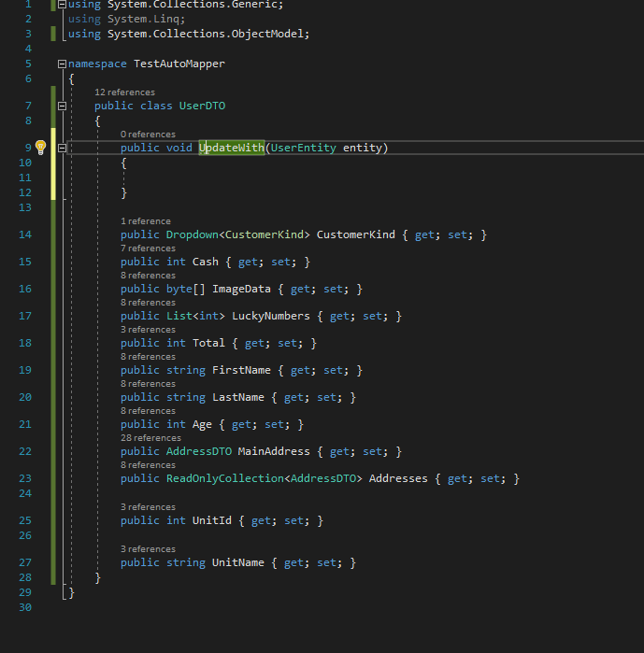The height and width of the screenshot is (653, 644).
Task: Click the highlighted UpdateWith method name
Action: (232, 148)
